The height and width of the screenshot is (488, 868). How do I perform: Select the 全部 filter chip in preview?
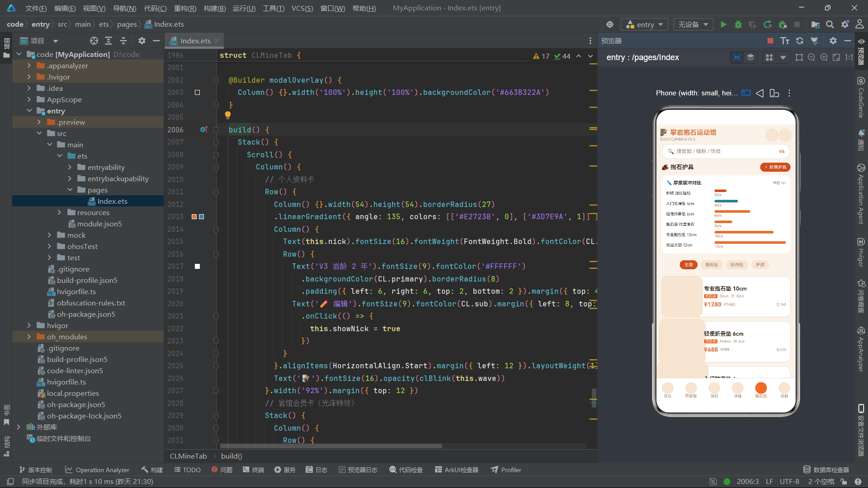(x=689, y=265)
